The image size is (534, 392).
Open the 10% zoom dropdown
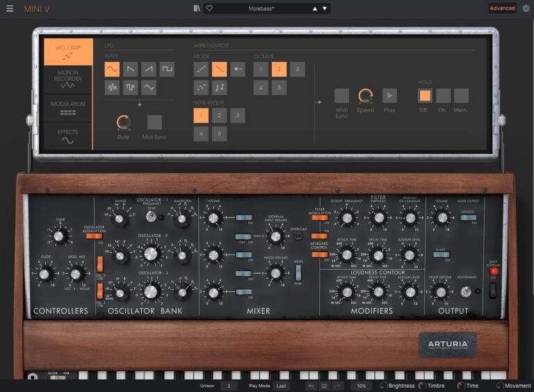point(362,386)
